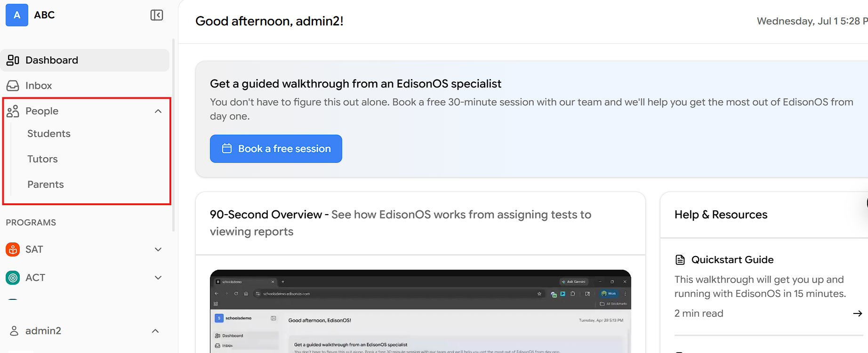This screenshot has height=353, width=868.
Task: Collapse the sidebar with the panel icon
Action: [x=157, y=15]
